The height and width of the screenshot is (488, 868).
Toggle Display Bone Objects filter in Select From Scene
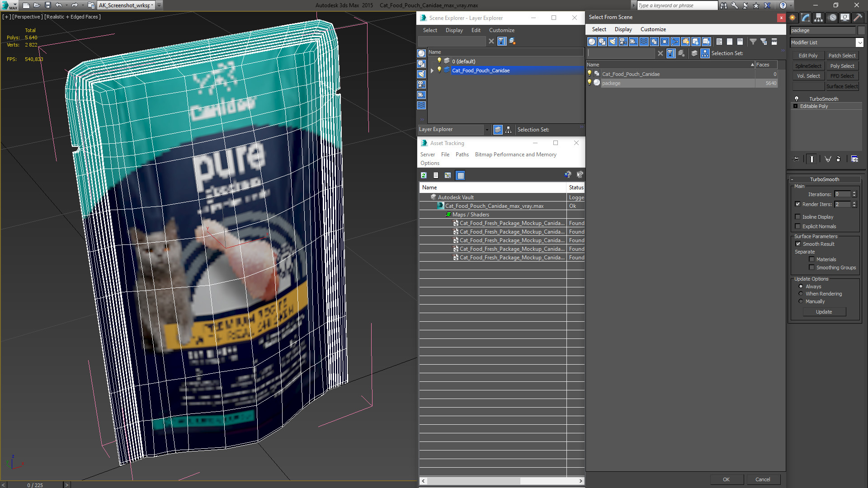click(x=675, y=42)
